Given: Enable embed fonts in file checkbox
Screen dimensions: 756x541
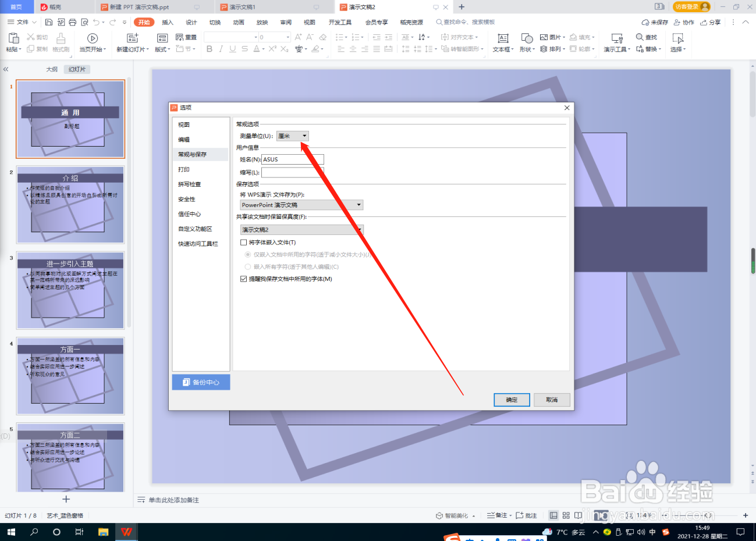Looking at the screenshot, I should [x=244, y=243].
